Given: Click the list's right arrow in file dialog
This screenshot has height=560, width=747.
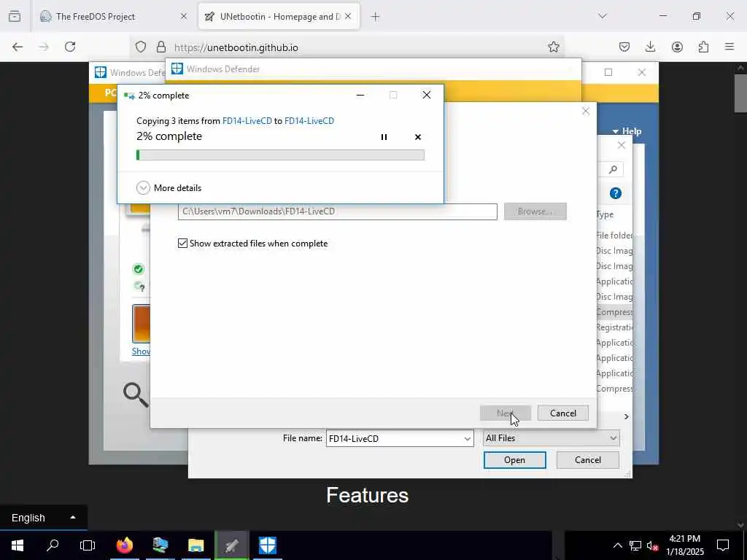Looking at the screenshot, I should click(x=626, y=416).
